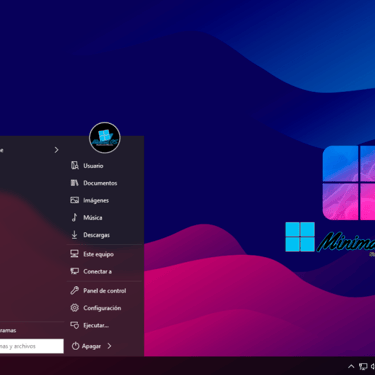Open Este equipo entry

tap(98, 254)
